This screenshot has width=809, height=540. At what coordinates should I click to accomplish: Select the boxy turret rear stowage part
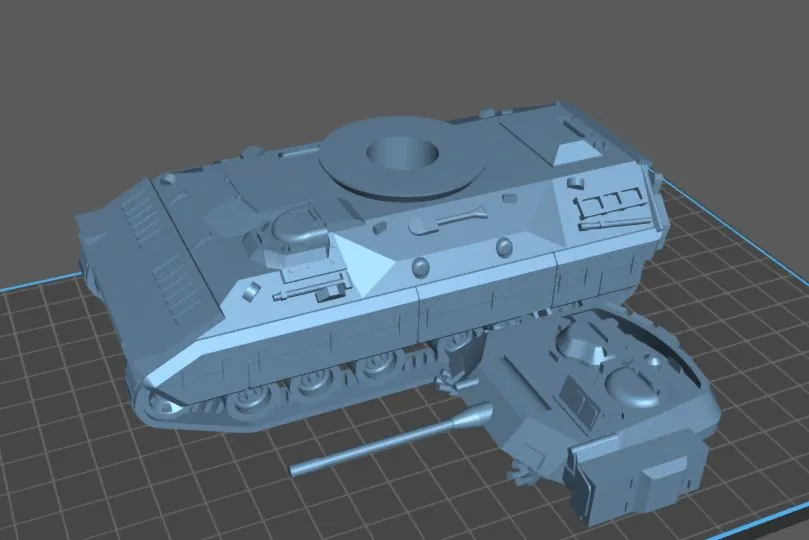[639, 477]
